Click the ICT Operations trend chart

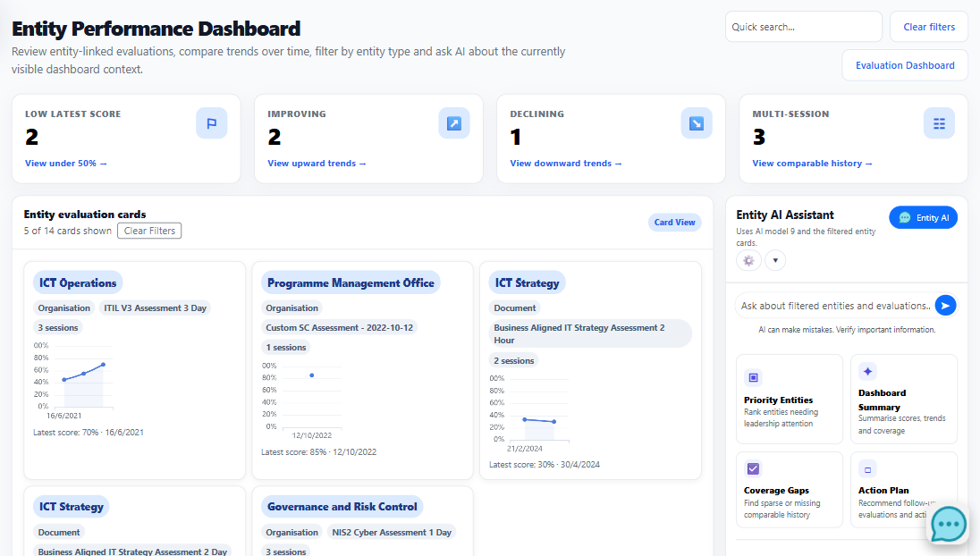[x=73, y=381]
